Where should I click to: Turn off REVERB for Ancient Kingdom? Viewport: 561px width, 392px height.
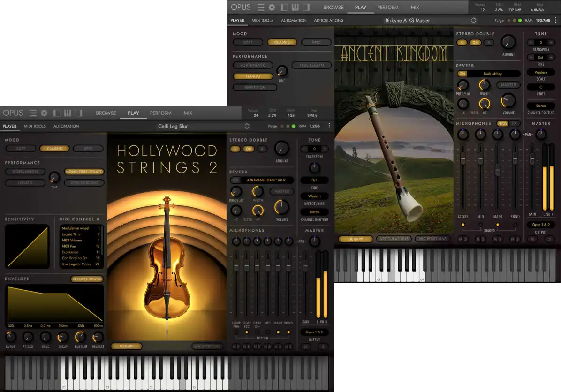click(x=462, y=73)
